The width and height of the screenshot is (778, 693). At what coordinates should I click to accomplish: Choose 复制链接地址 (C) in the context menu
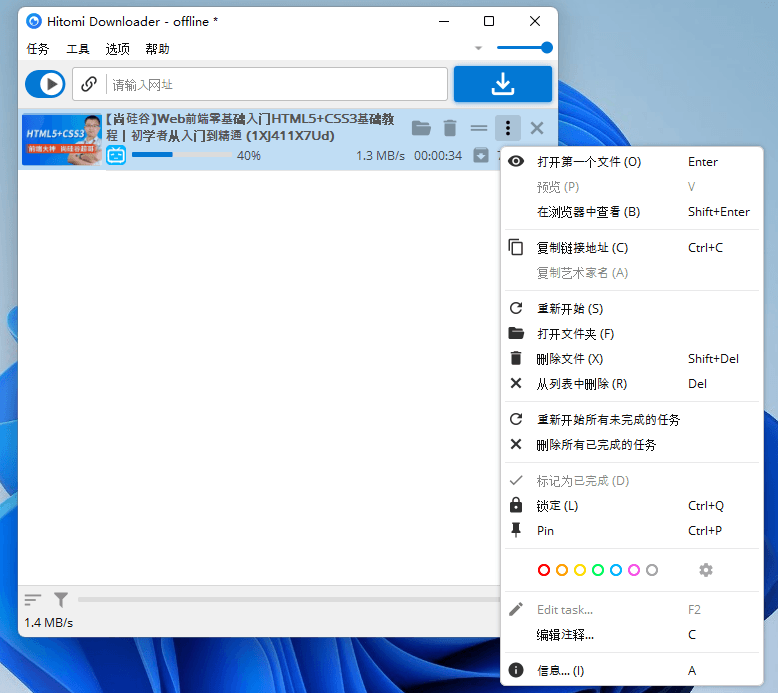tap(582, 248)
